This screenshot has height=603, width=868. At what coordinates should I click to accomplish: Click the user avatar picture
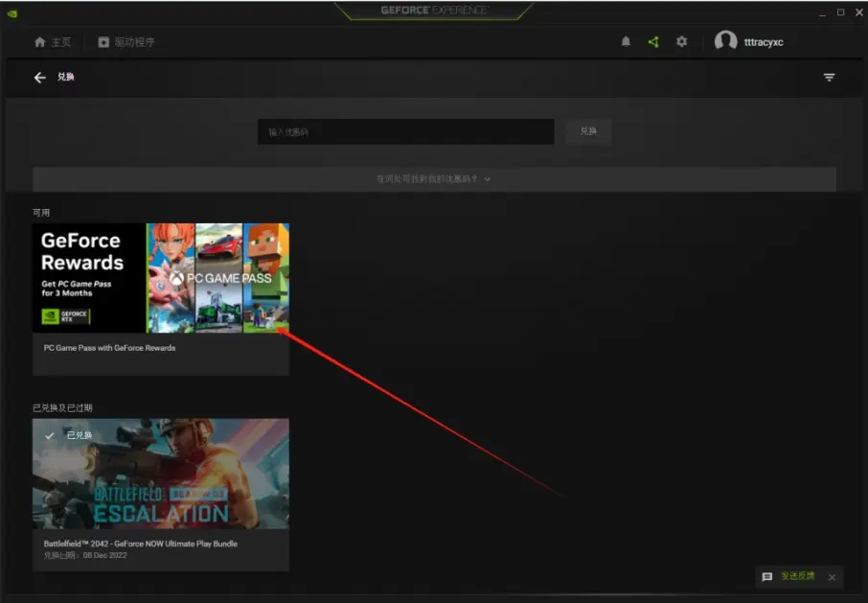(x=725, y=41)
